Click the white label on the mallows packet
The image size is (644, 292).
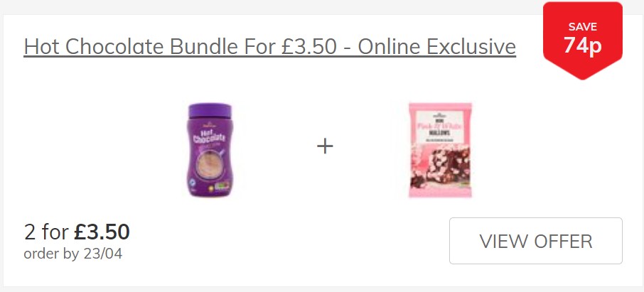click(x=440, y=129)
